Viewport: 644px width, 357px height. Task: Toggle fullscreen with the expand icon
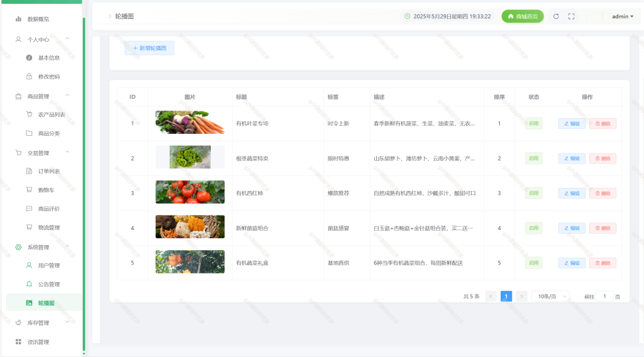click(571, 16)
